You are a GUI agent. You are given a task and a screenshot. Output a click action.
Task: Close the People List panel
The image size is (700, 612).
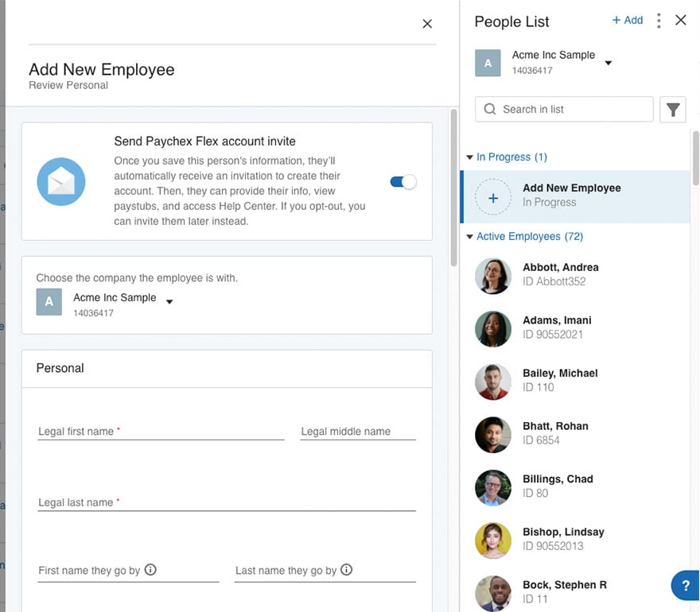[x=680, y=20]
